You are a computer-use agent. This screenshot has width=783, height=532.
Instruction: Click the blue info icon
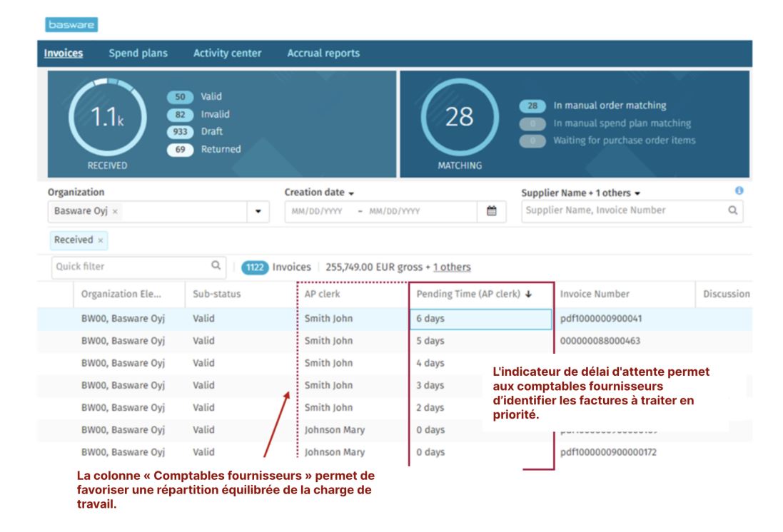(x=739, y=191)
